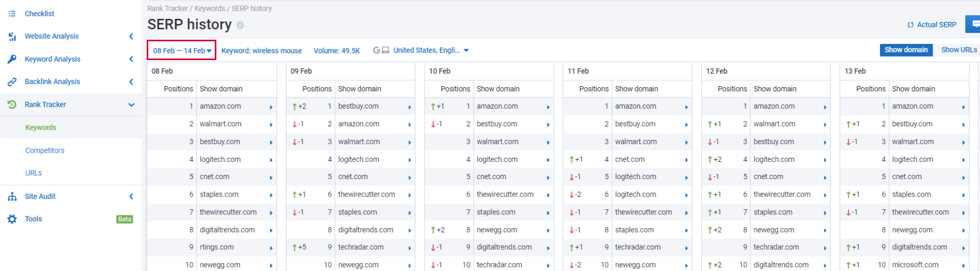
Task: Click the Actual SERP link
Action: coord(937,25)
